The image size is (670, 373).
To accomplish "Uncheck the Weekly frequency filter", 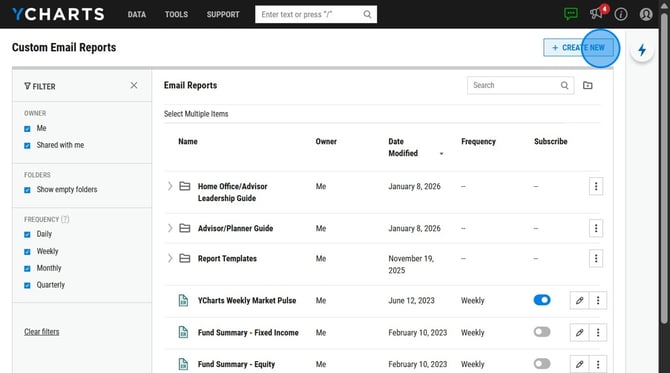I will pos(27,252).
